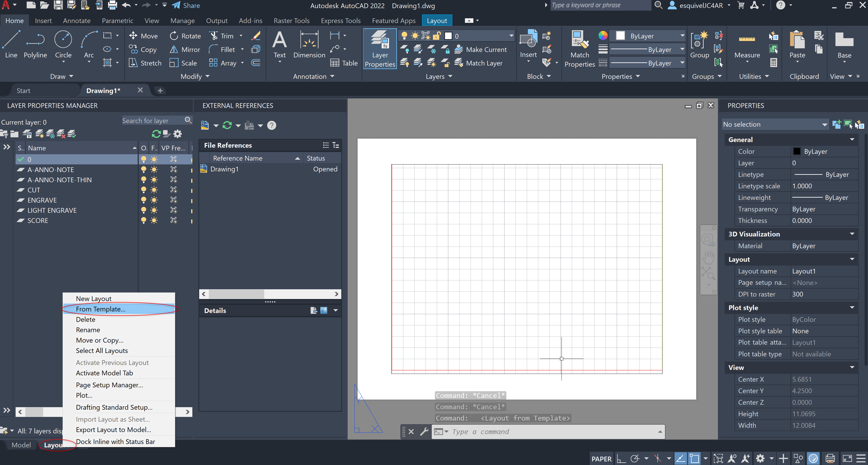Click the Share button

tap(186, 5)
